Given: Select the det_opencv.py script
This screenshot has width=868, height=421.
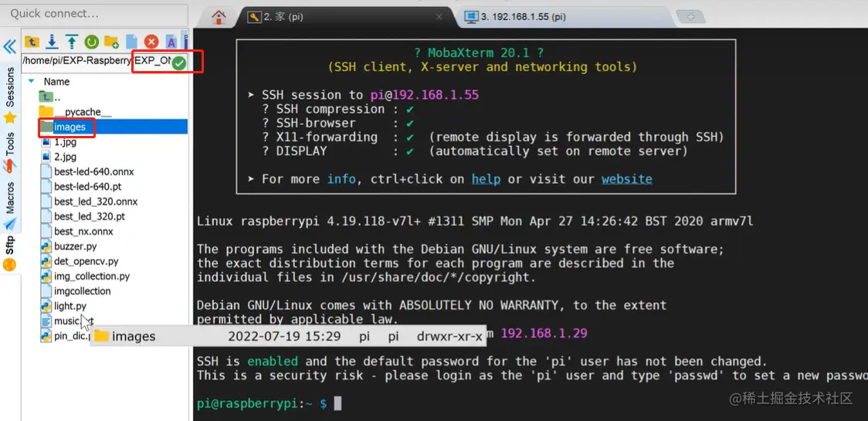Looking at the screenshot, I should point(86,261).
